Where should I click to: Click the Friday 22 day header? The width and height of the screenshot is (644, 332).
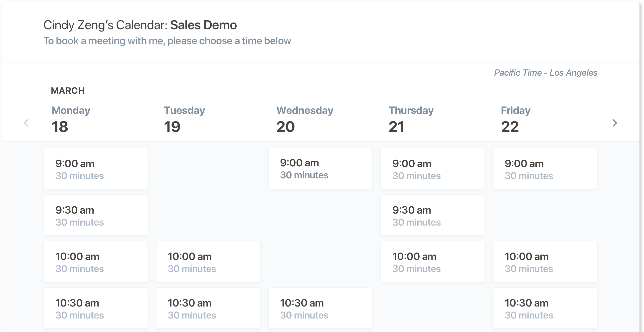(515, 119)
